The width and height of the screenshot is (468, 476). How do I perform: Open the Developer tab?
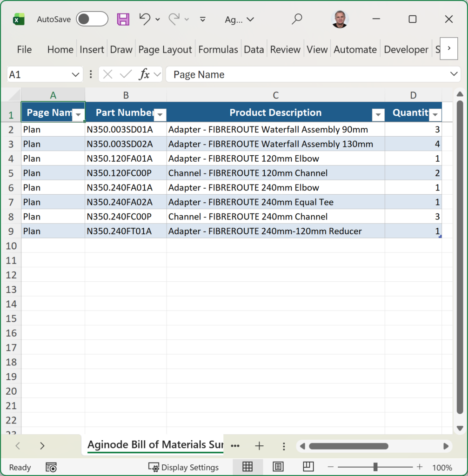click(406, 49)
